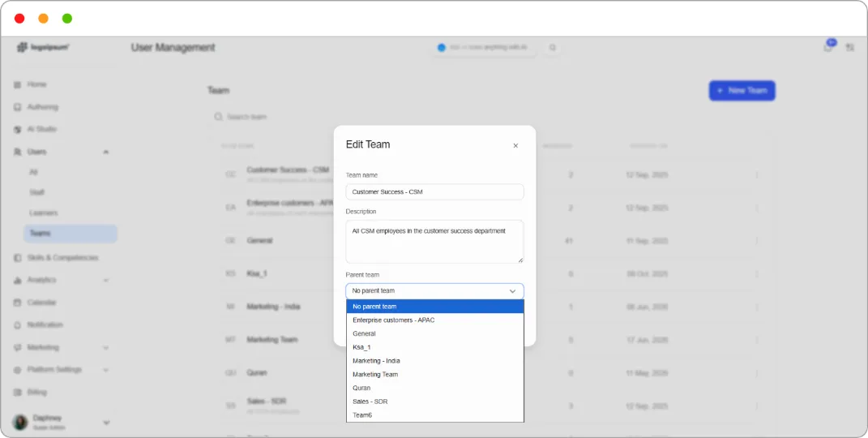Image resolution: width=868 pixels, height=438 pixels.
Task: Open Home in the sidebar
Action: point(36,84)
